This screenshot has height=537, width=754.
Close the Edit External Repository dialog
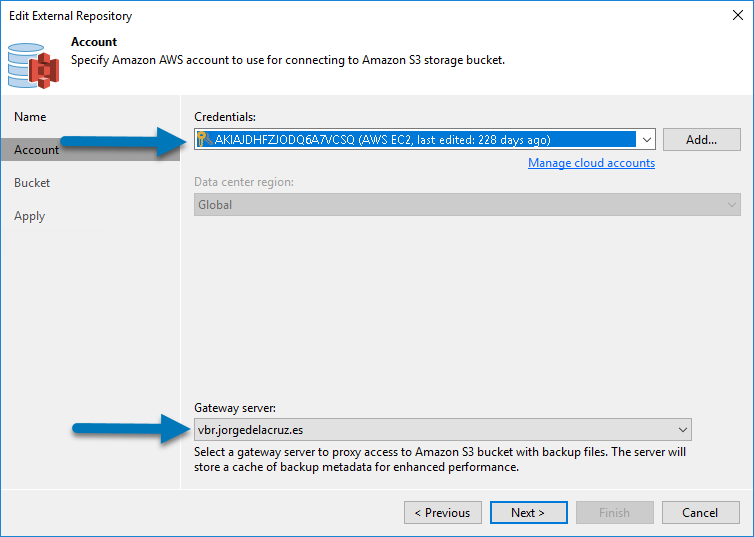click(738, 15)
